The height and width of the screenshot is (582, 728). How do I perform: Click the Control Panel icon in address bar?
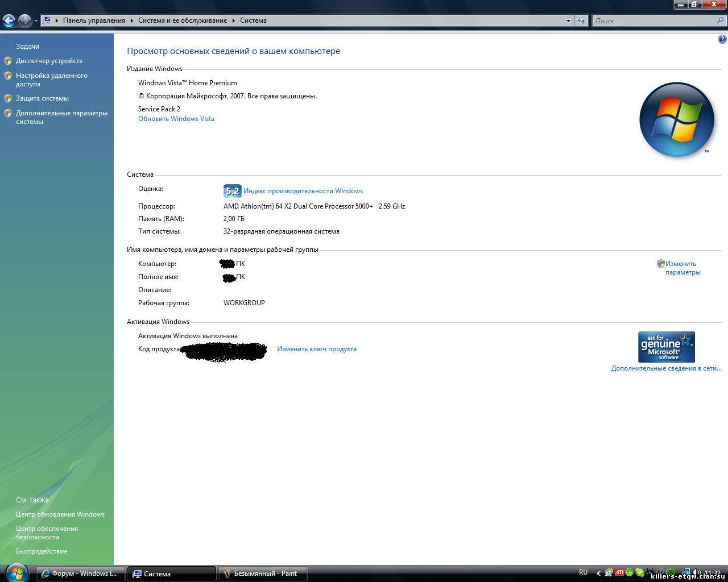(47, 20)
